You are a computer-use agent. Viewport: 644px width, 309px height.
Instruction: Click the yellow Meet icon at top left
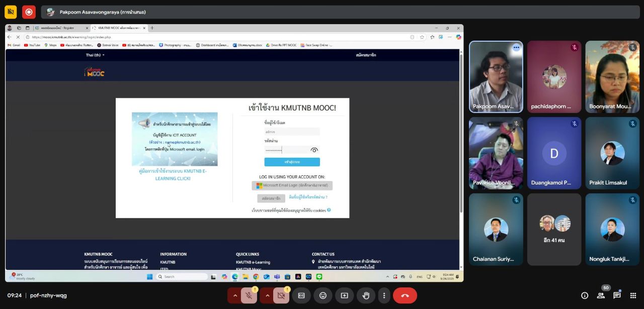(x=11, y=12)
